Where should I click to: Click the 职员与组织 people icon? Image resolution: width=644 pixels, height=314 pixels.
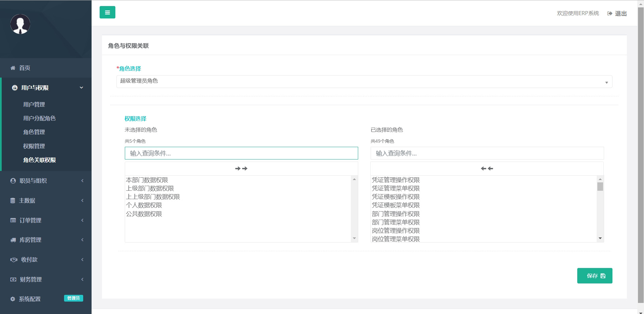point(13,180)
